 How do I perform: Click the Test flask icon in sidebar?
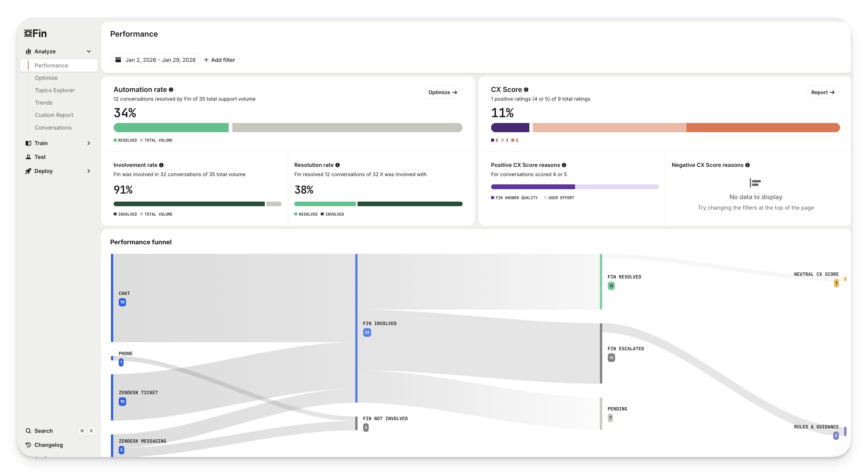click(28, 157)
